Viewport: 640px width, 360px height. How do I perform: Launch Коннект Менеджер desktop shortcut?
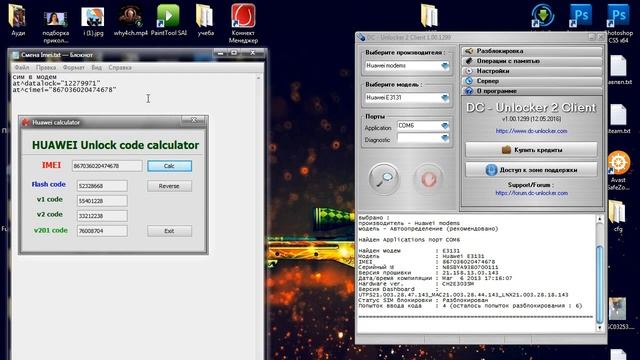243,24
